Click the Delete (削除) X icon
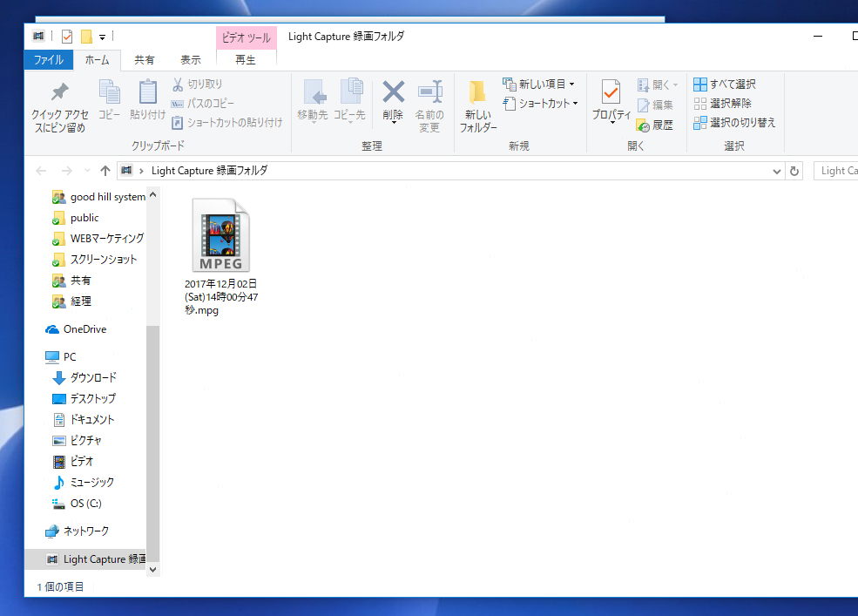The width and height of the screenshot is (858, 616). tap(394, 91)
